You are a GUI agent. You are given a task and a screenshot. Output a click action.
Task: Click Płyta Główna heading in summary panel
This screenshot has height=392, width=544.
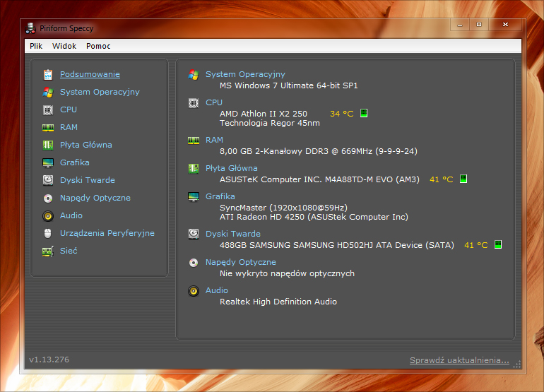tap(232, 168)
